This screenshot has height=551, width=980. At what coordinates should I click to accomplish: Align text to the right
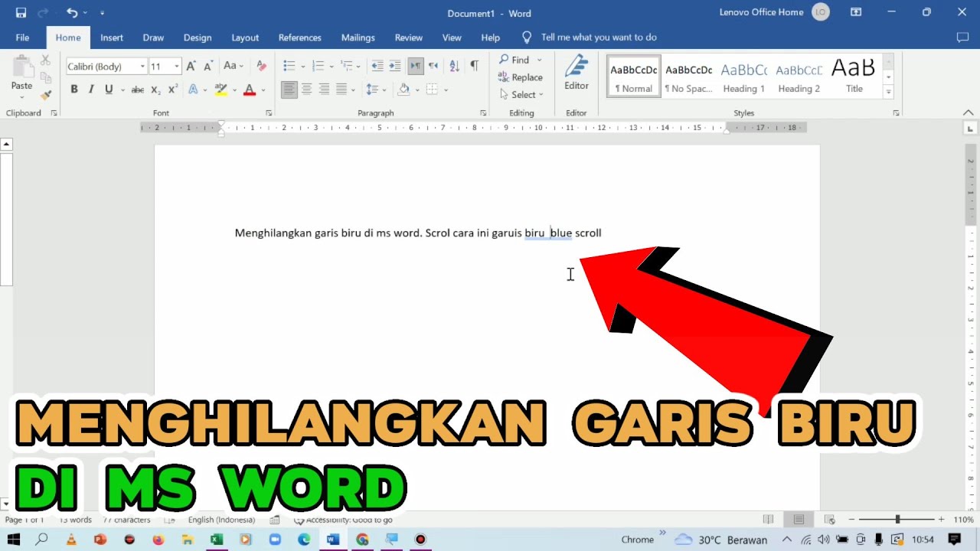point(324,90)
